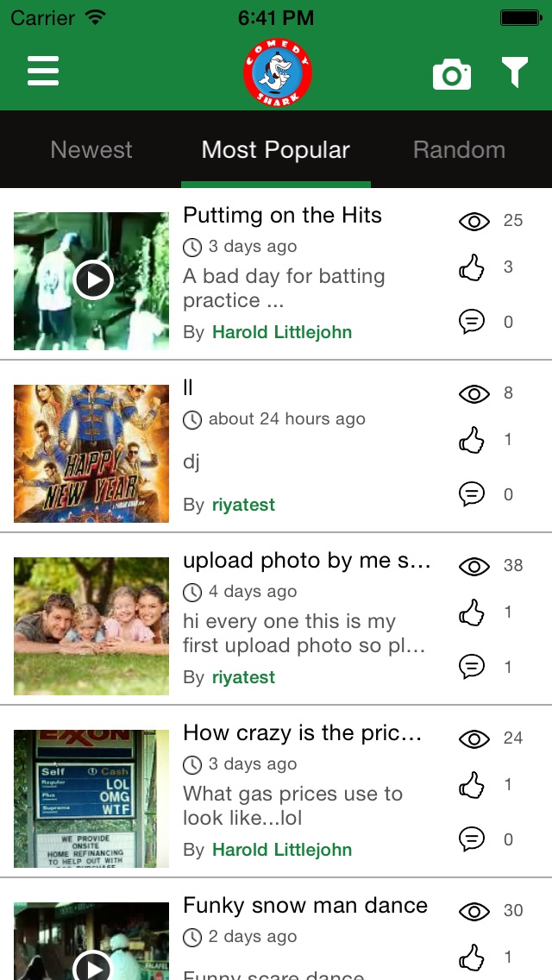Viewport: 552px width, 980px height.
Task: Tap the camera upload icon
Action: point(452,74)
